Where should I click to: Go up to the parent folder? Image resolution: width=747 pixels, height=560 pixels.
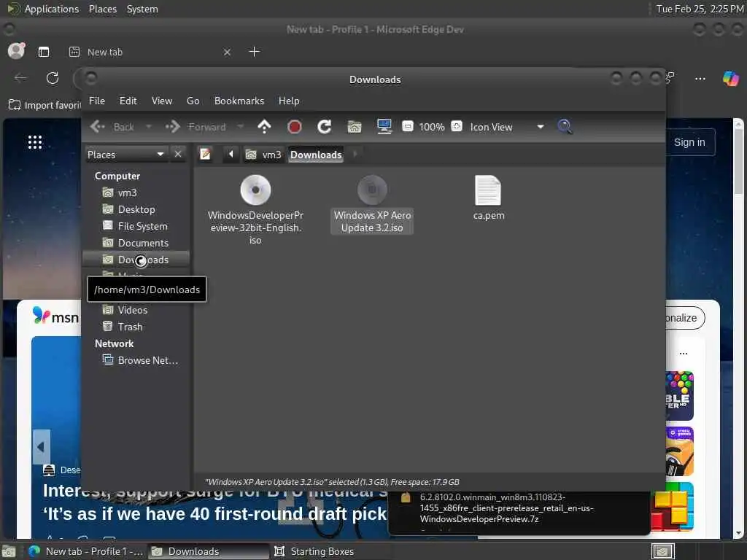264,127
